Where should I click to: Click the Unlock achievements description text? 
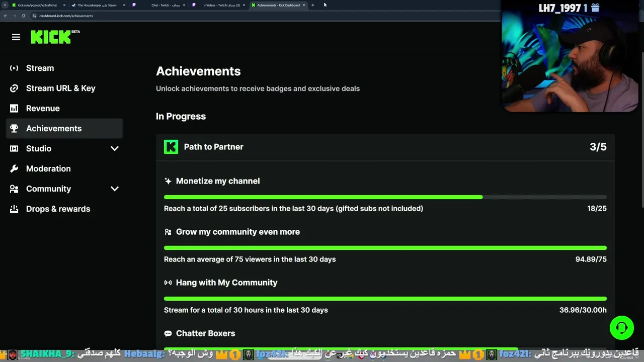tap(258, 88)
